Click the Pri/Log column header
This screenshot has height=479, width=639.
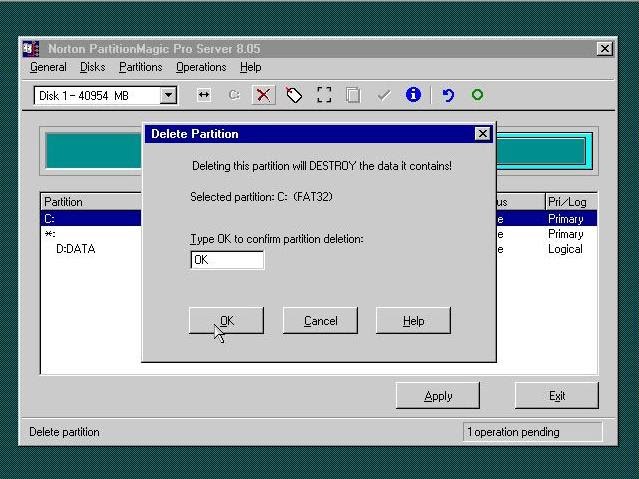(571, 202)
